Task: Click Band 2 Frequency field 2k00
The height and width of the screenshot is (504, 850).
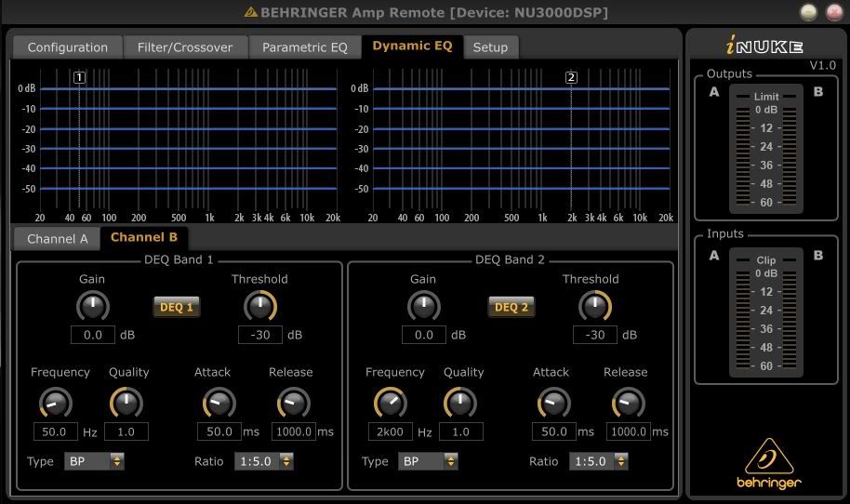Action: coord(391,431)
